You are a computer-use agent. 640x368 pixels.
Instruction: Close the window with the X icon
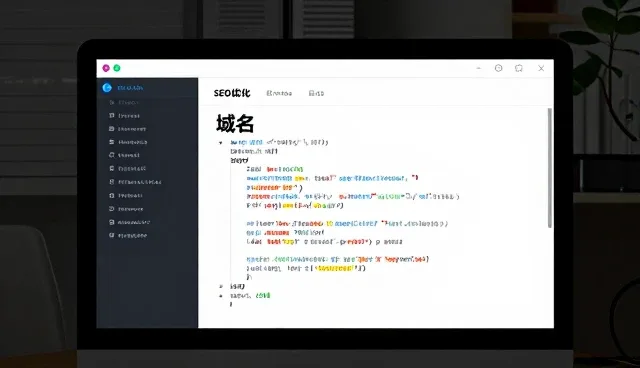coord(541,68)
